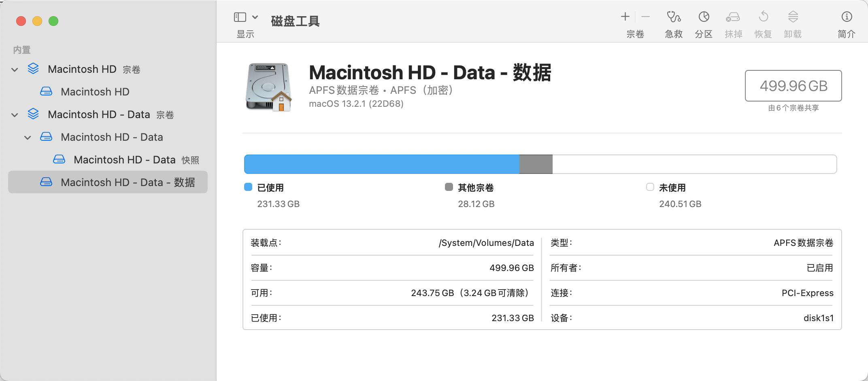The width and height of the screenshot is (868, 381).
Task: Select Macintosh HD volume in sidebar
Action: point(95,92)
